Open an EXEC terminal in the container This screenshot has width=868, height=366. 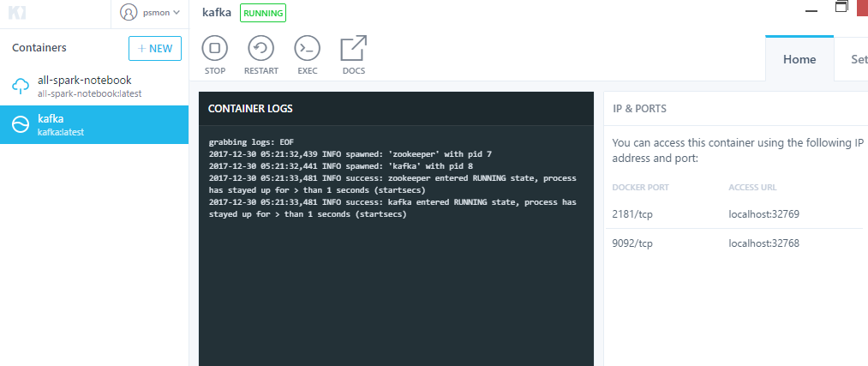coord(307,49)
